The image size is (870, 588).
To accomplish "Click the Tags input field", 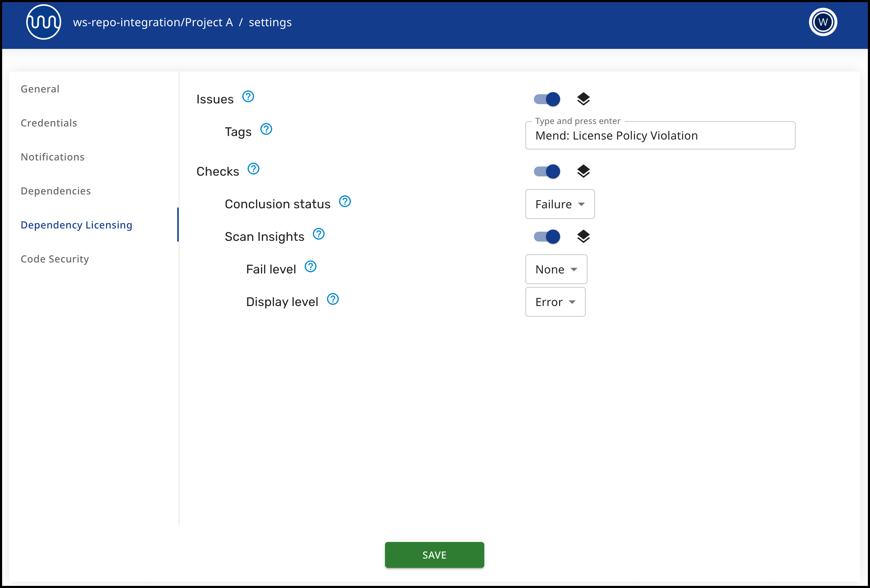I will (x=660, y=135).
